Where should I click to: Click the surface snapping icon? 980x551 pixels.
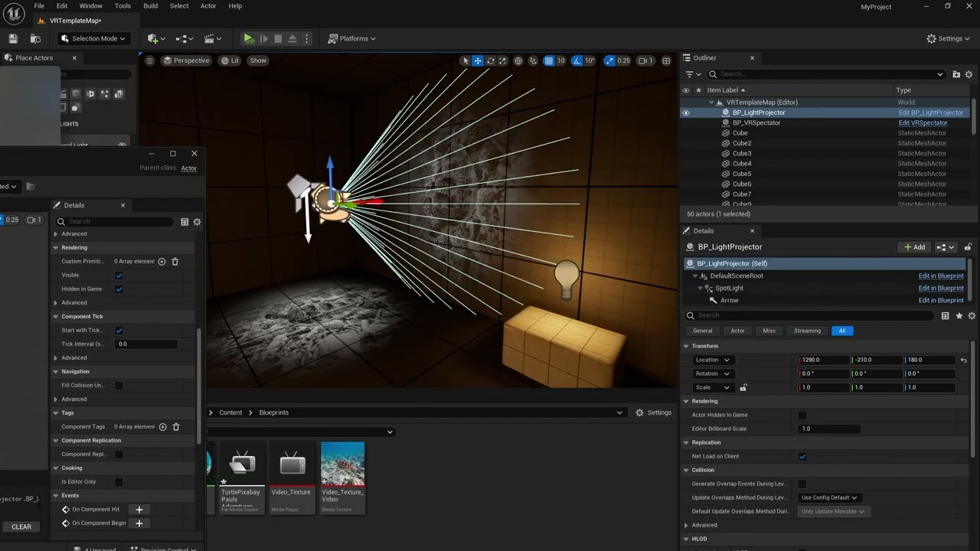534,60
